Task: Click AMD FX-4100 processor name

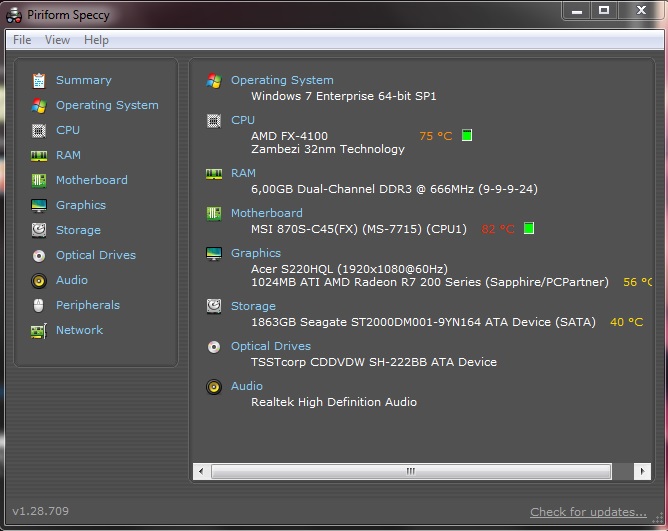Action: point(289,136)
